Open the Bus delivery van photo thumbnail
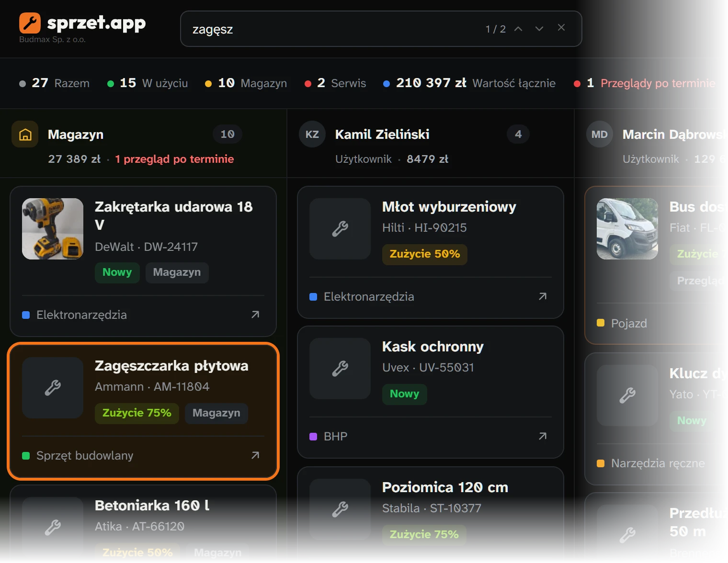The image size is (728, 563). pos(627,229)
